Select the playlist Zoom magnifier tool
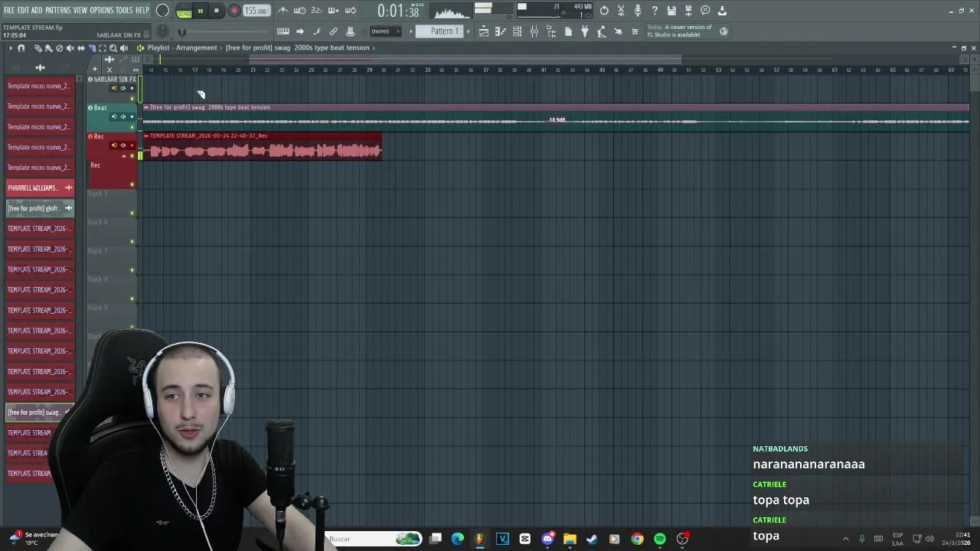 point(113,48)
